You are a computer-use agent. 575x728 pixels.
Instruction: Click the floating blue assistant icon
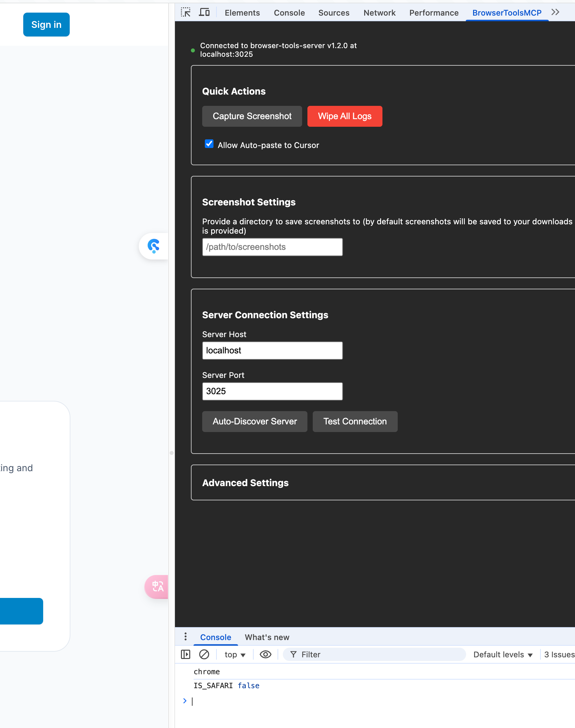(x=154, y=246)
